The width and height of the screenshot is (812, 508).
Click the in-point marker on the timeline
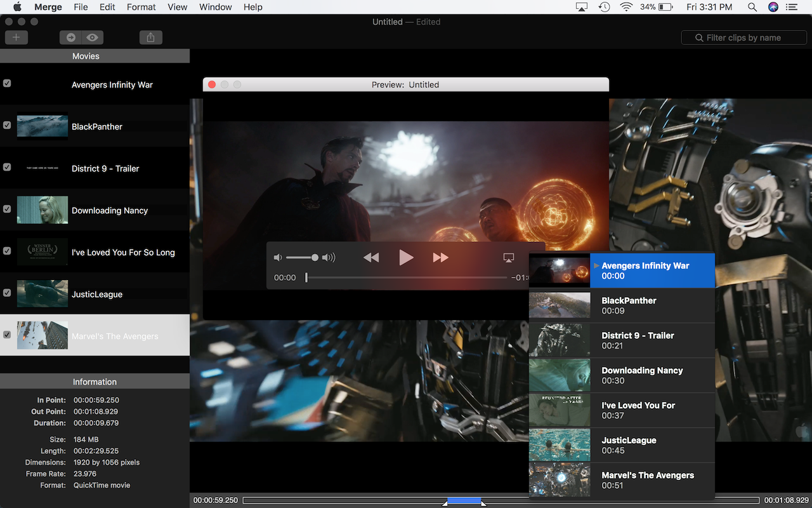(x=445, y=504)
